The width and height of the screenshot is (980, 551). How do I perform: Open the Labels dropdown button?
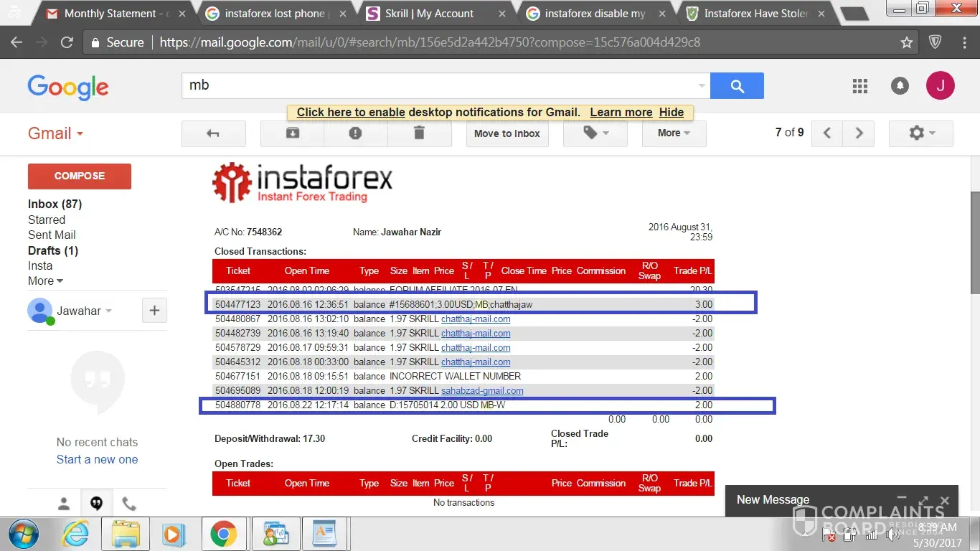tap(595, 133)
